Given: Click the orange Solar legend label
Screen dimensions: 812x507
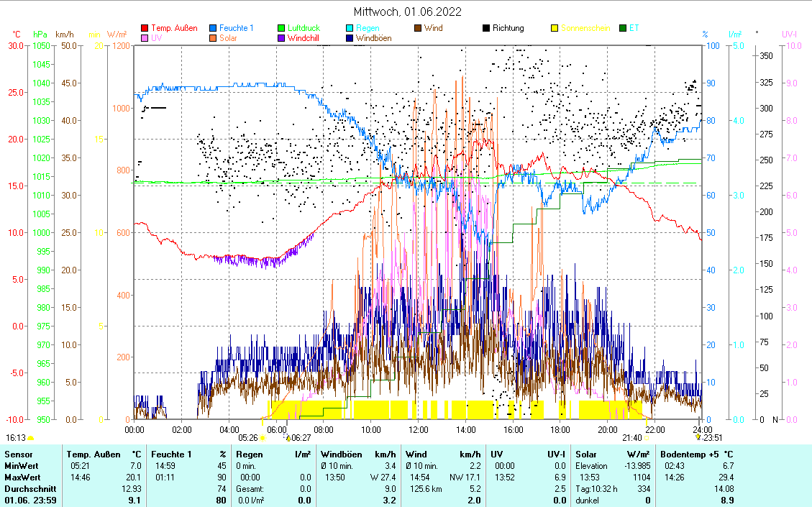Looking at the screenshot, I should tap(228, 38).
